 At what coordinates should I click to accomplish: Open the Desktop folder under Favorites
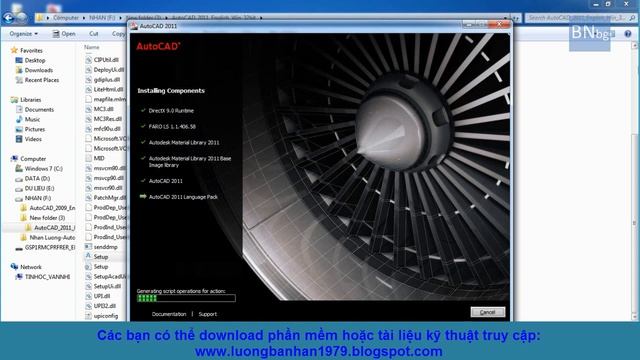[35, 60]
